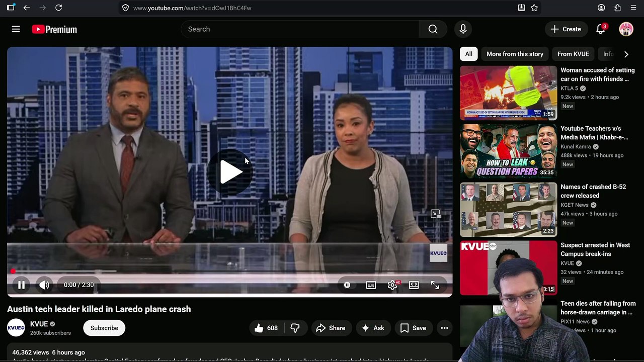Image resolution: width=644 pixels, height=362 pixels.
Task: Open the browser extensions puzzle icon
Action: pos(617,8)
